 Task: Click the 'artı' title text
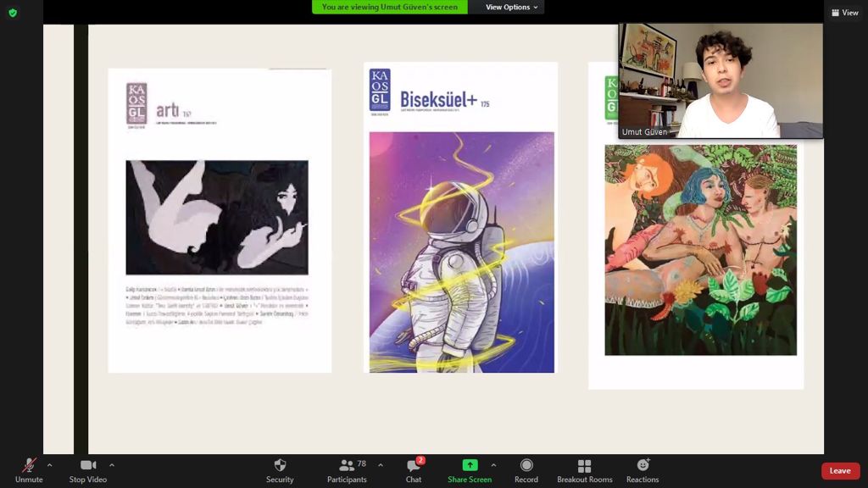coord(167,110)
